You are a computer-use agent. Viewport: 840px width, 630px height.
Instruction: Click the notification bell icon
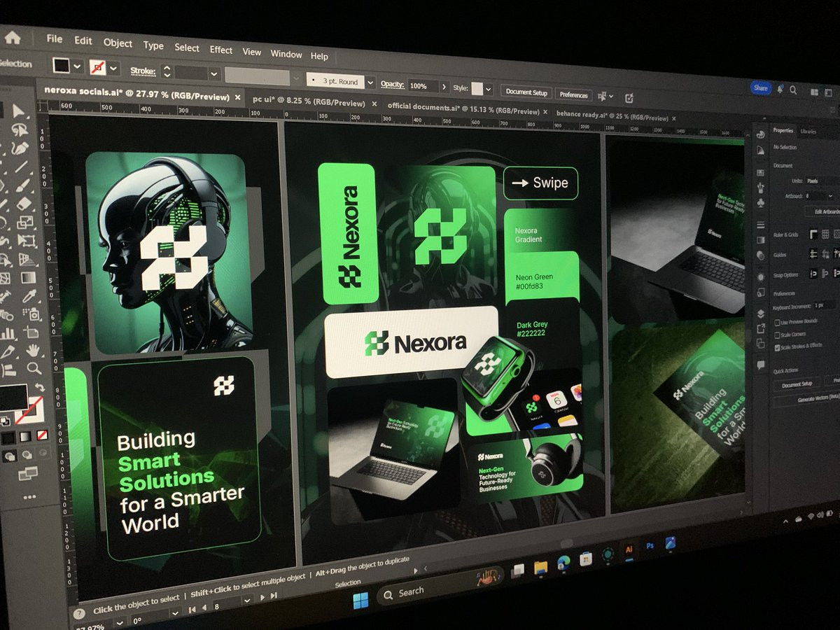pos(780,88)
